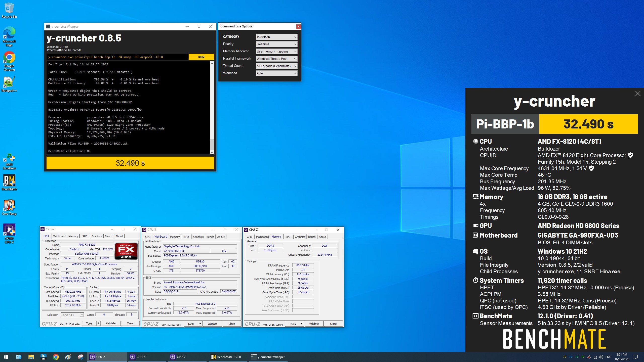Open the network Wi-Fi tray icon
Viewport: 644px width, 362px height.
595,357
